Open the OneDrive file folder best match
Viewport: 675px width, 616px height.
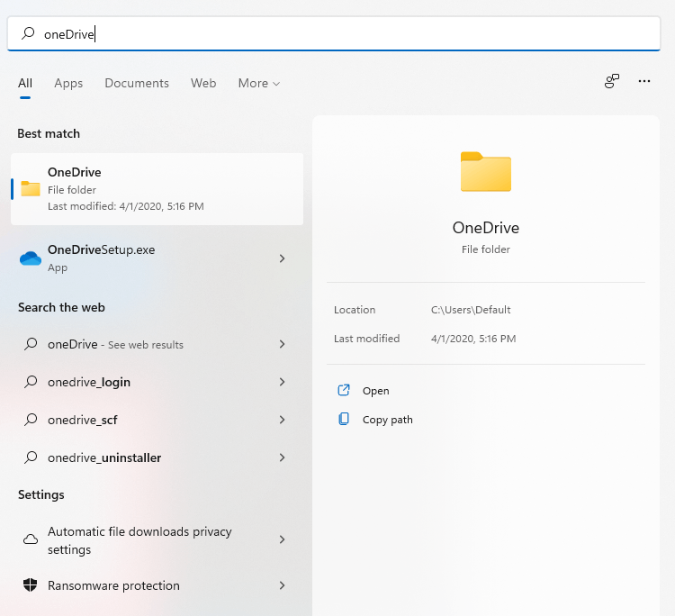pos(157,189)
